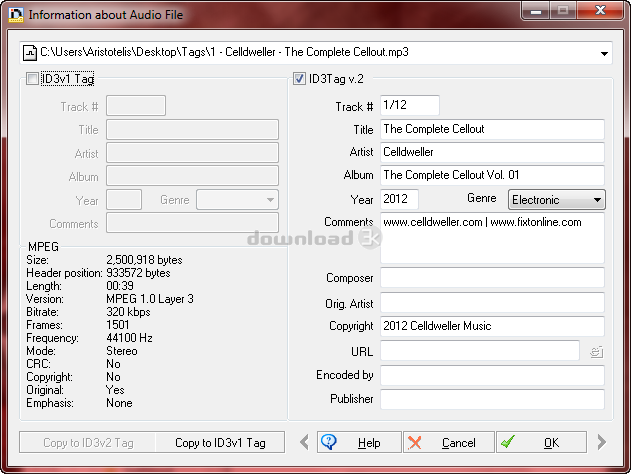Uncheck the ID3Tag v.2 checkbox
Image resolution: width=631 pixels, height=474 pixels.
pos(299,78)
